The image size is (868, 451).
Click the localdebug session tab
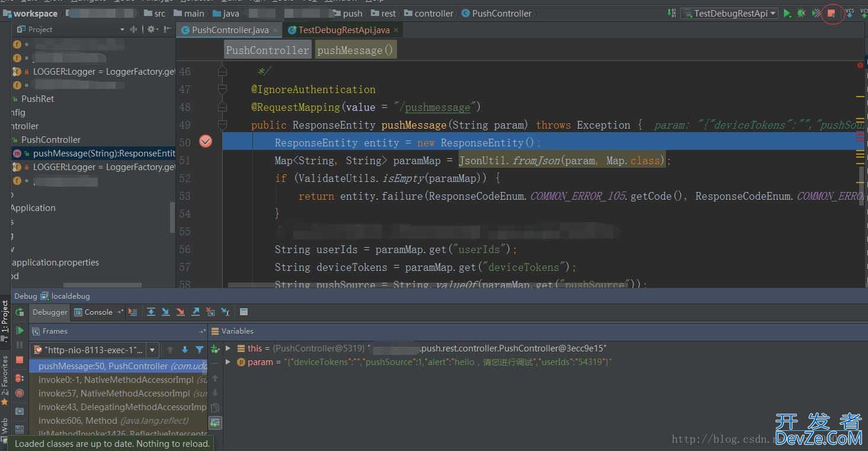65,296
